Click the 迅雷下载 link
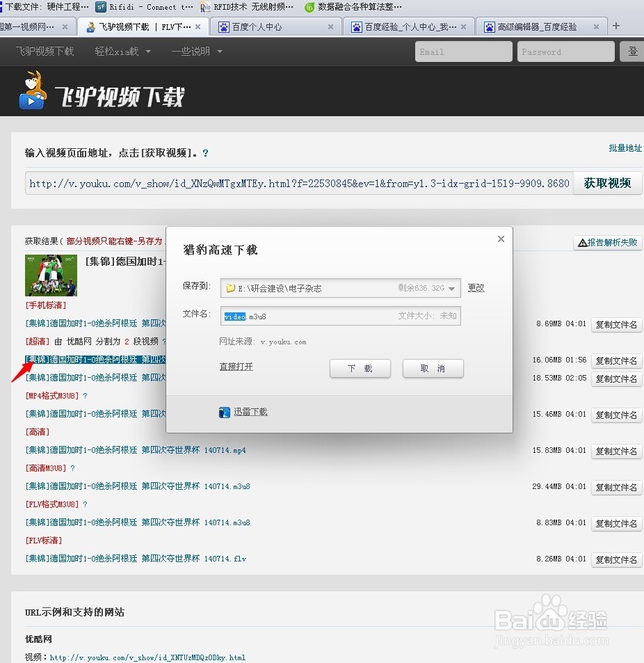The image size is (644, 663). pyautogui.click(x=250, y=412)
